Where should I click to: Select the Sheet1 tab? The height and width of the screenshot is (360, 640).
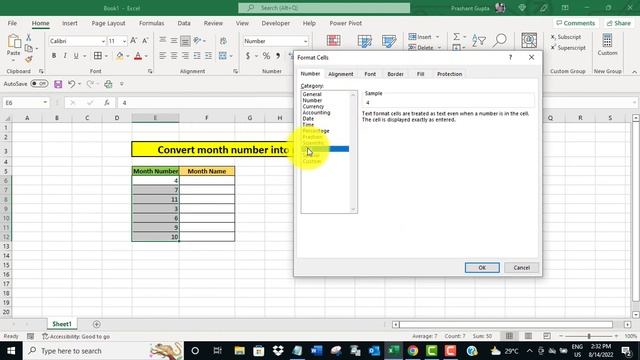click(x=62, y=324)
